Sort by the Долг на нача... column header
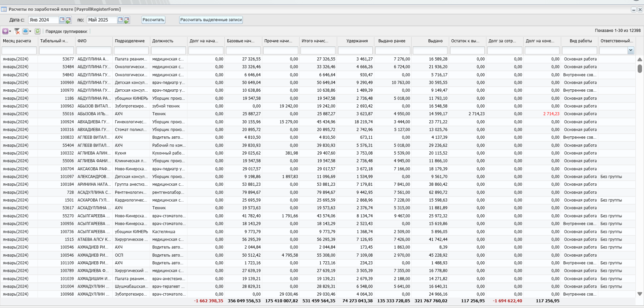 click(206, 41)
